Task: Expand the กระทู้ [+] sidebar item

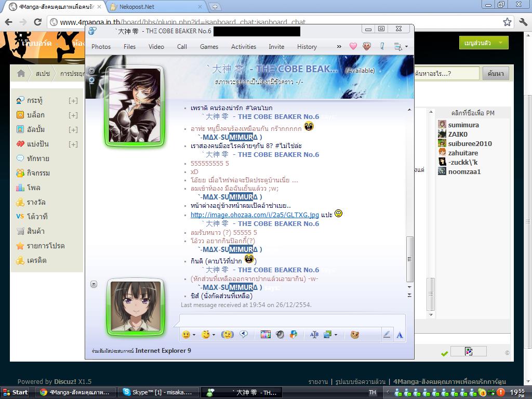Action: 73,100
